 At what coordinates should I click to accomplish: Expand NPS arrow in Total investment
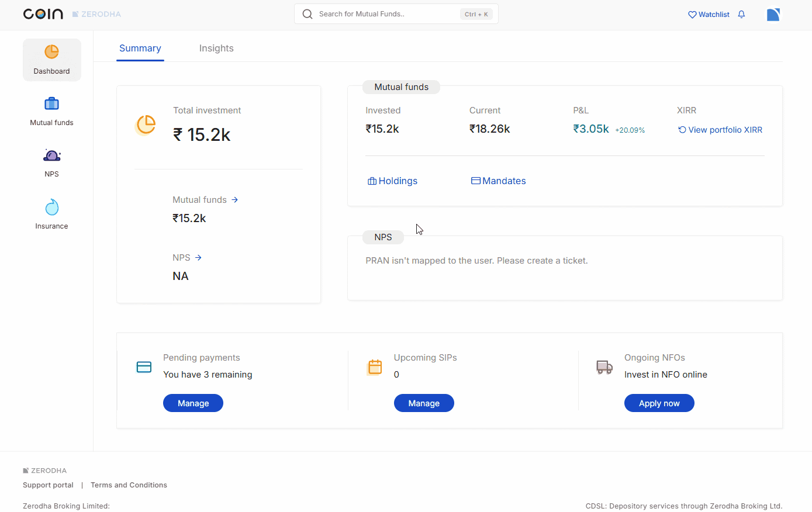click(198, 258)
